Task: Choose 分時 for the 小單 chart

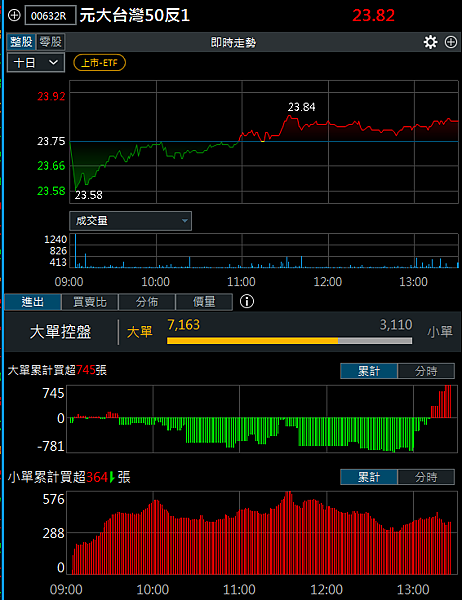Action: pos(426,477)
